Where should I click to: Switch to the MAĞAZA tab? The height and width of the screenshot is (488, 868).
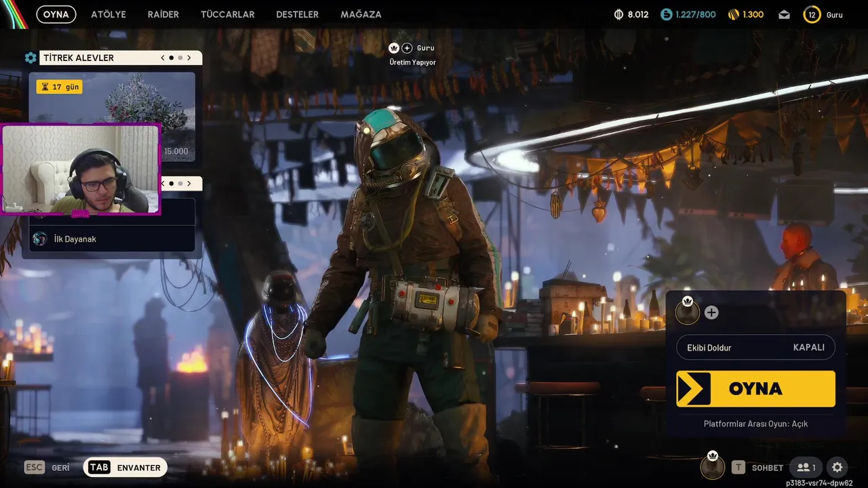(x=361, y=14)
